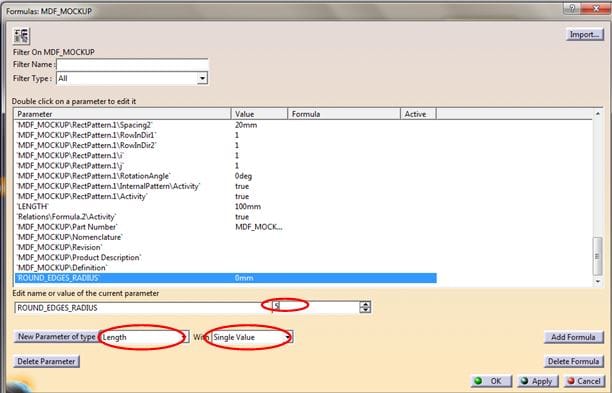Select the highlighted ROUND_EDGES_RADIUS row
612x393 pixels.
coord(226,278)
